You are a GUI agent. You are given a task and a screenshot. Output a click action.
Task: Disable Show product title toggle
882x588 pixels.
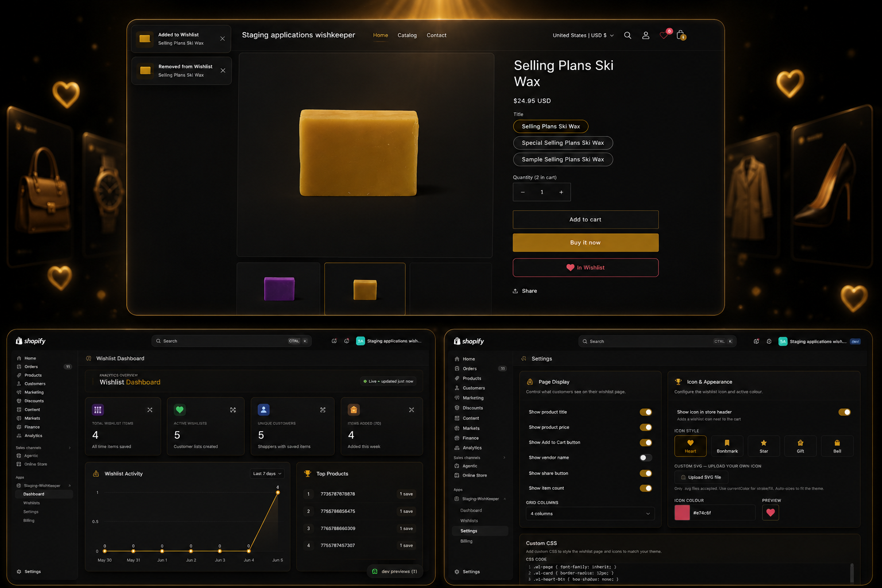coord(646,412)
